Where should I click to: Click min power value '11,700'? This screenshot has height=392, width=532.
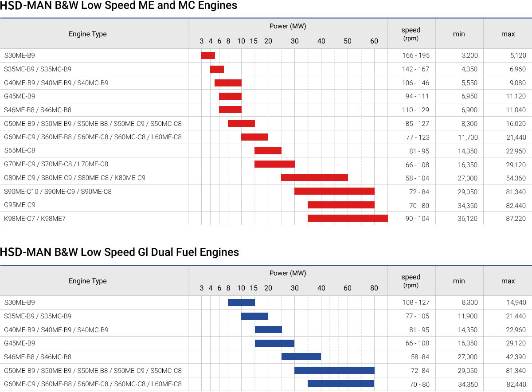[468, 137]
